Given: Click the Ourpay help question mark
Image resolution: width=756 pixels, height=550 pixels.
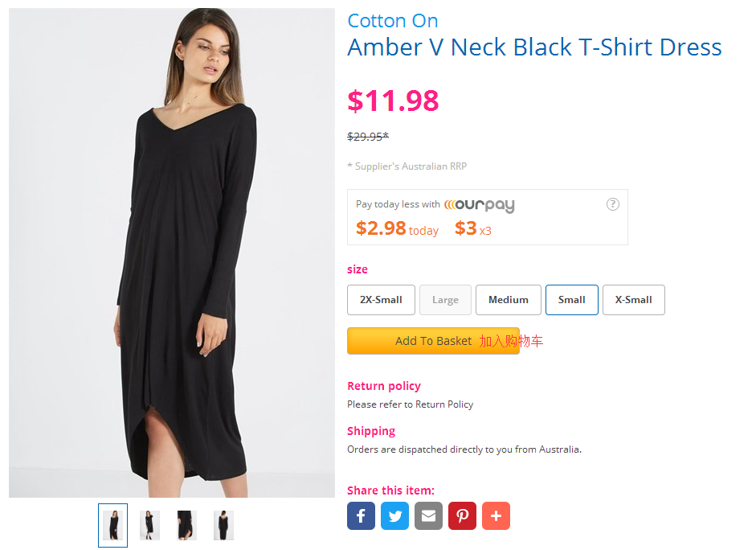Looking at the screenshot, I should pos(613,204).
